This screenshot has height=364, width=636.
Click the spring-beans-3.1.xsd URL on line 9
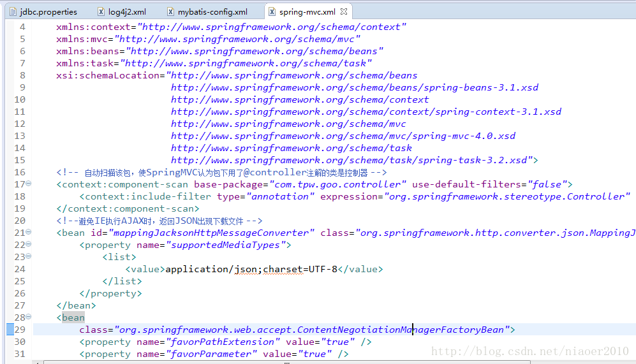355,87
